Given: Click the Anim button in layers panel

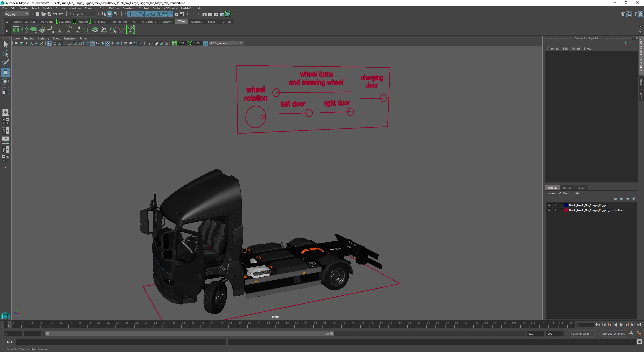Looking at the screenshot, I should [582, 187].
